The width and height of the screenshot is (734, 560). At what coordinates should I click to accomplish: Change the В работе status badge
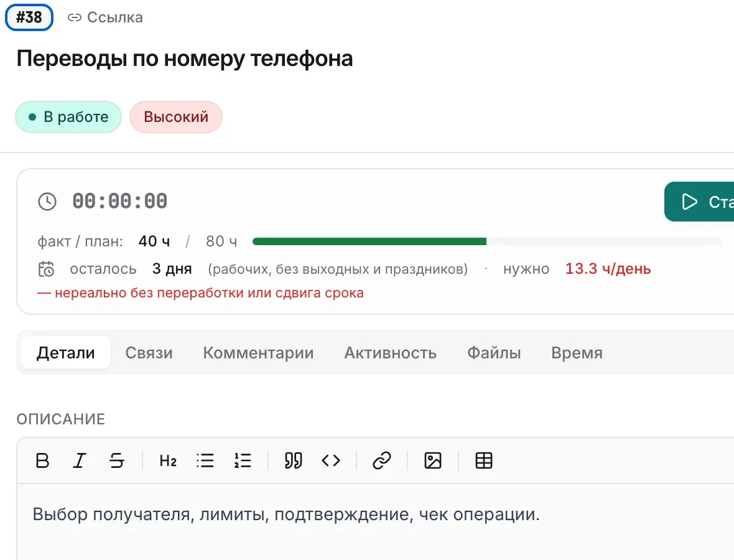pos(68,117)
